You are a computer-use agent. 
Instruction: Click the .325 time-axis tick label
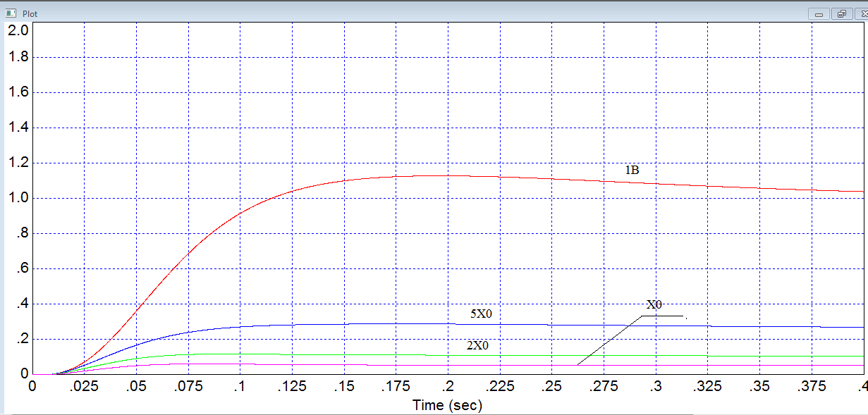[708, 386]
